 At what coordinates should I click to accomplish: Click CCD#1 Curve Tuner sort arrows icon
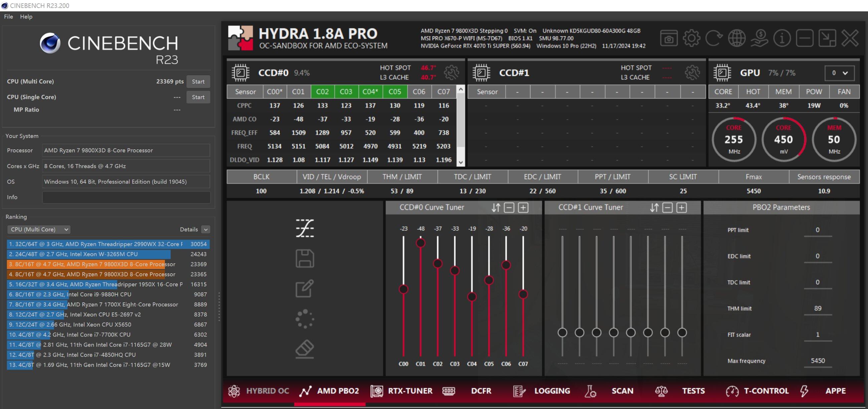654,208
